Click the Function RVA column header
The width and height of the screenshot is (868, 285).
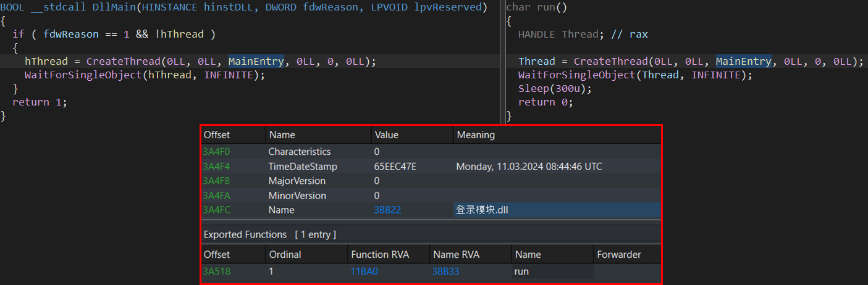(x=380, y=254)
